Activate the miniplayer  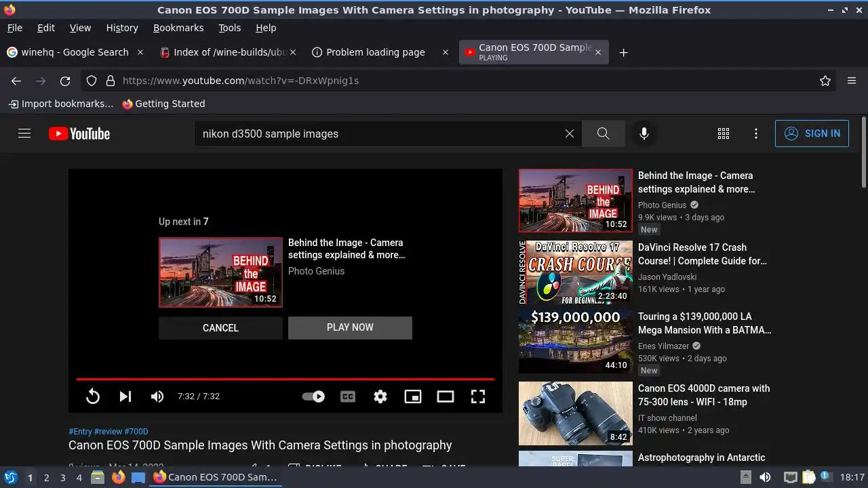(413, 396)
